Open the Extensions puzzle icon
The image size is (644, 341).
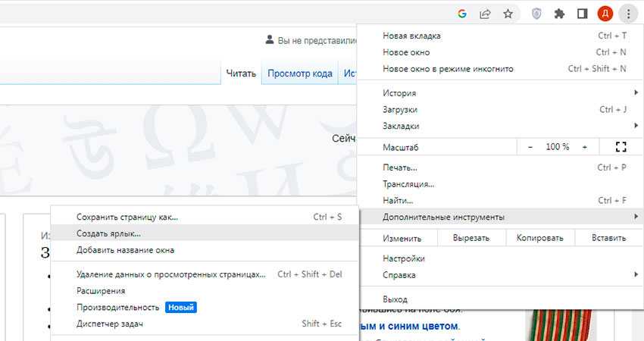click(559, 14)
